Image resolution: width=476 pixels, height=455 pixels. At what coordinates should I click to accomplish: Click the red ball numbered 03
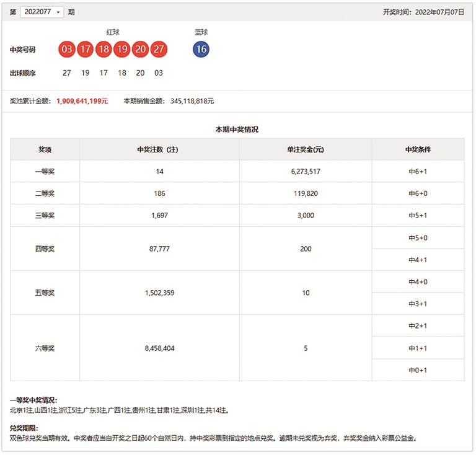click(x=67, y=50)
